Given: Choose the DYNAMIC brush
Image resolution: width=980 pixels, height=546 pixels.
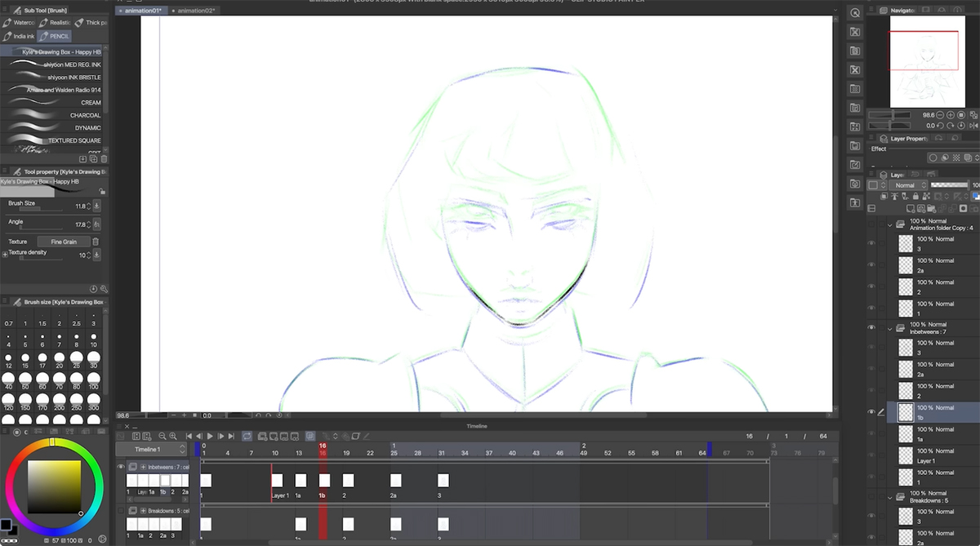Looking at the screenshot, I should click(52, 128).
